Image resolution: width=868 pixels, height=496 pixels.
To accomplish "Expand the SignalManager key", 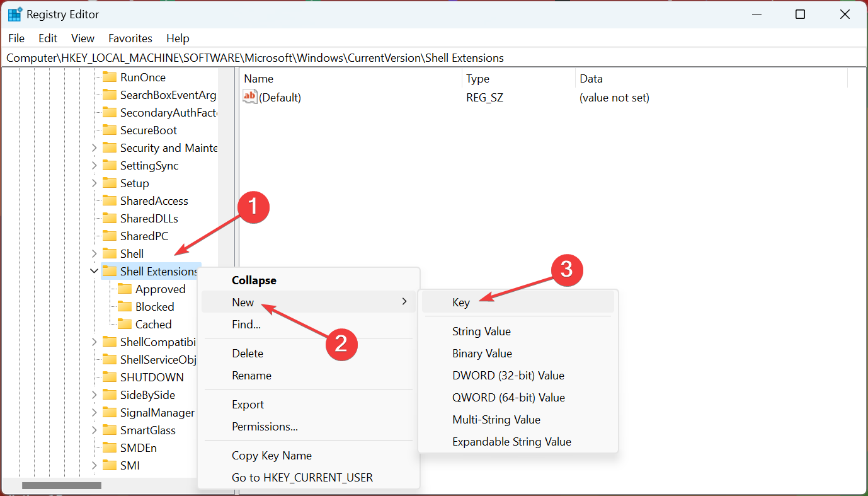I will [x=94, y=412].
